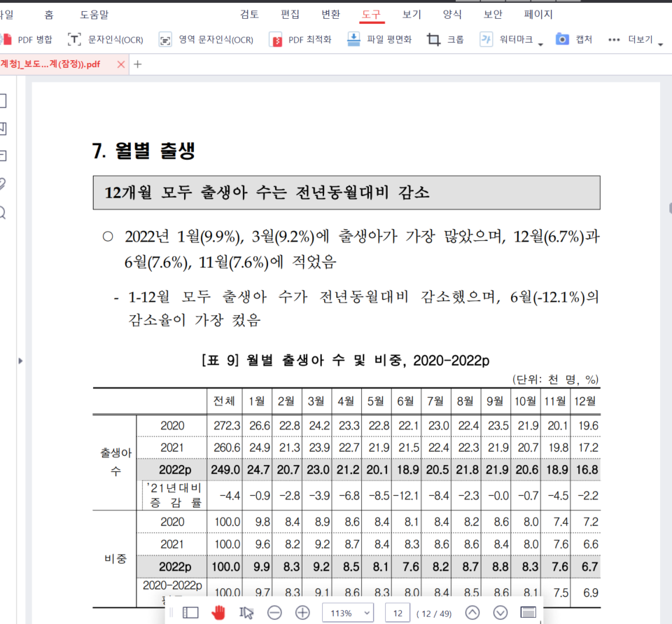The image size is (672, 624).
Task: Add a new tab with plus button
Action: click(138, 64)
